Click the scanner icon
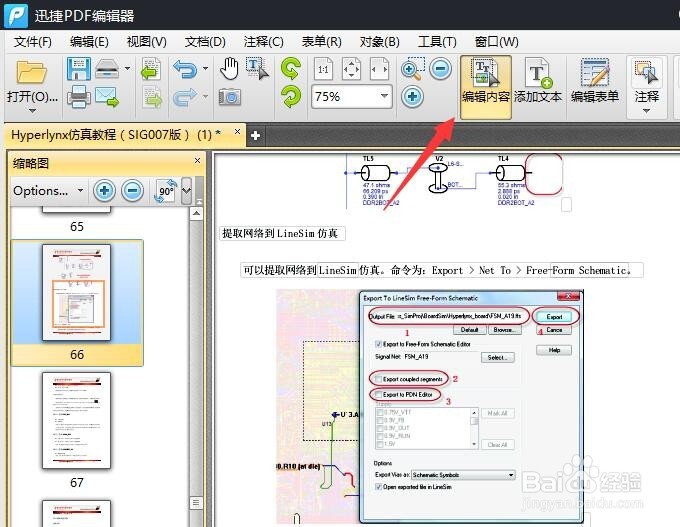This screenshot has height=527, width=680. pos(107,69)
